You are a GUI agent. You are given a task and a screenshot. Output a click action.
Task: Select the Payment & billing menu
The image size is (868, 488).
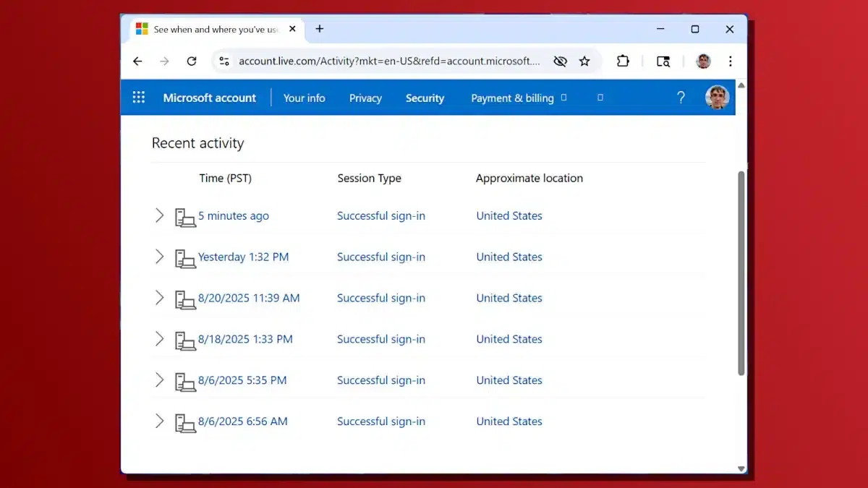[x=511, y=98]
